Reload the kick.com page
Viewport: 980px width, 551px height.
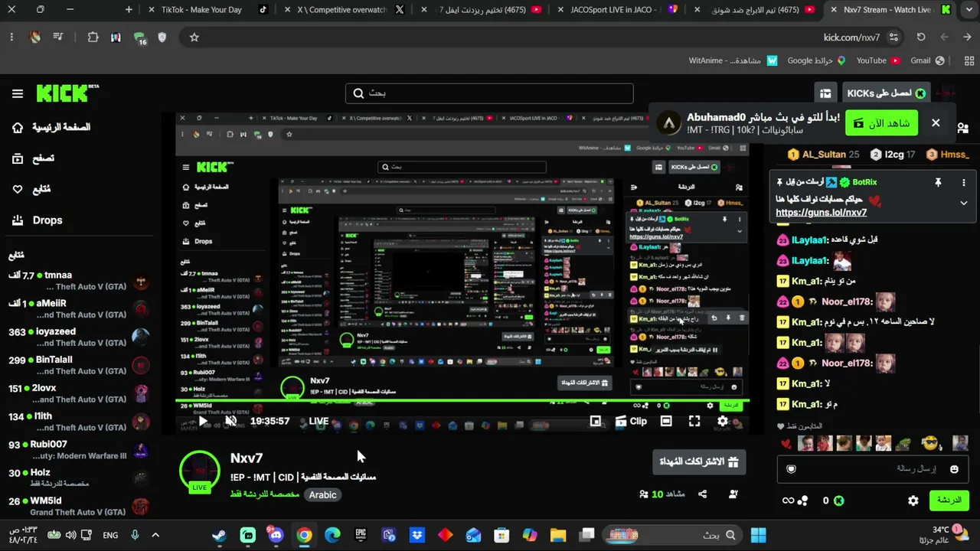(921, 37)
